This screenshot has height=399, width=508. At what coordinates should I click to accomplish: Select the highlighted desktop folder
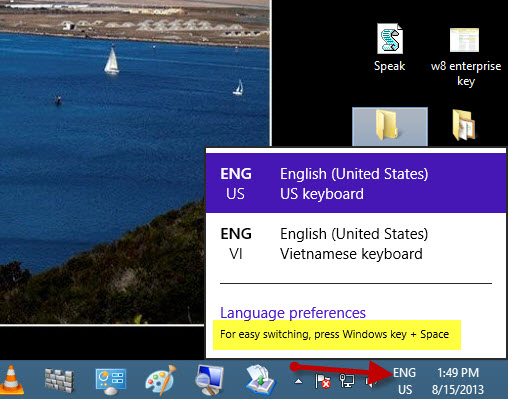(x=390, y=127)
